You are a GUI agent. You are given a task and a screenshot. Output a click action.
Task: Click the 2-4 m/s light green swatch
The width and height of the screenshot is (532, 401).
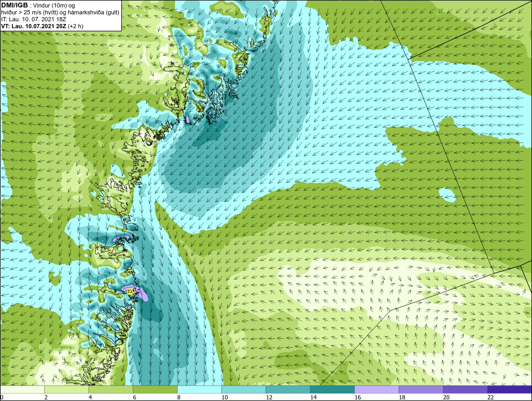pyautogui.click(x=66, y=389)
